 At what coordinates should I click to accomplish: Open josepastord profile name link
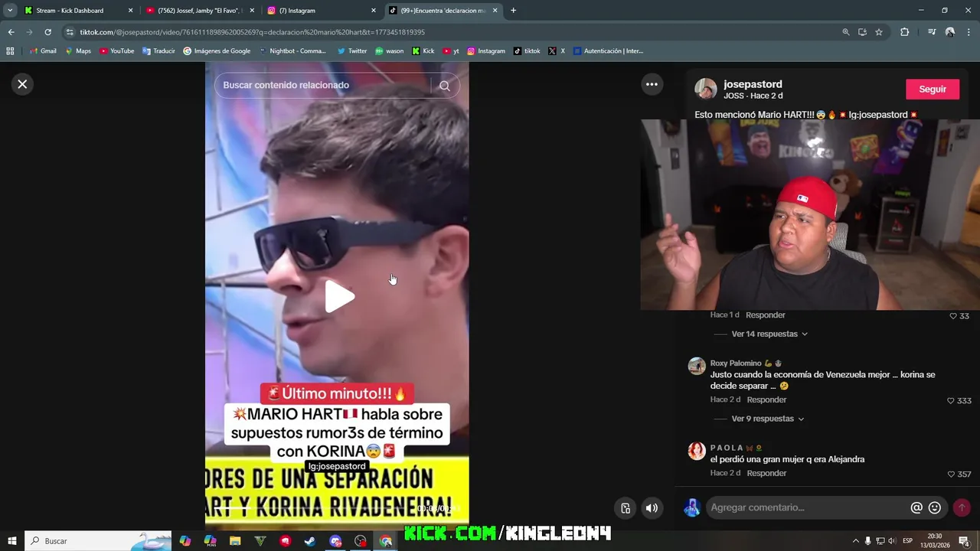(x=753, y=84)
